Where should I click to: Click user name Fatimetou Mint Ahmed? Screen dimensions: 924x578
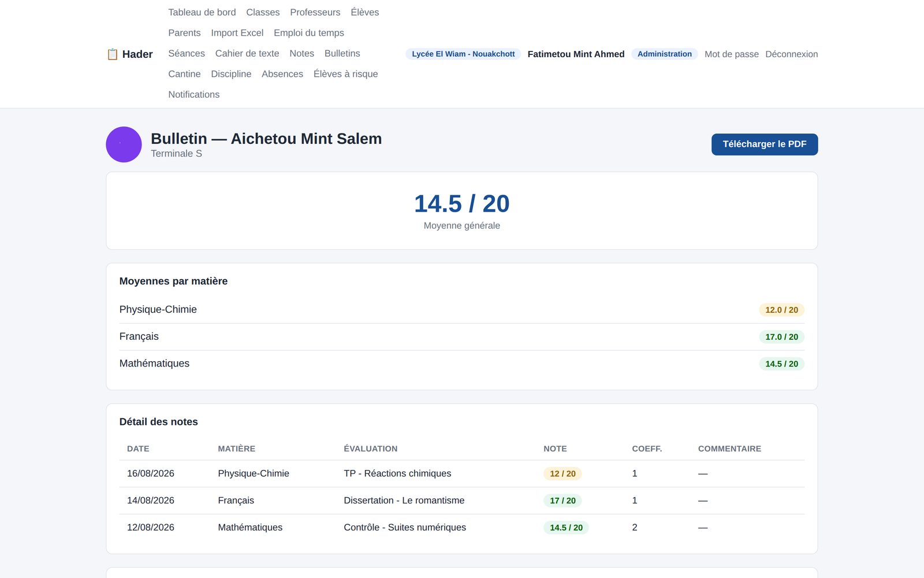(x=576, y=54)
